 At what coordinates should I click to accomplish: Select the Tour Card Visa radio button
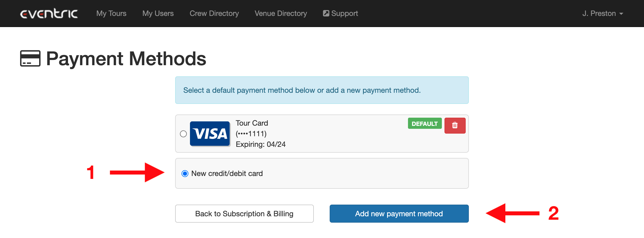pos(183,134)
